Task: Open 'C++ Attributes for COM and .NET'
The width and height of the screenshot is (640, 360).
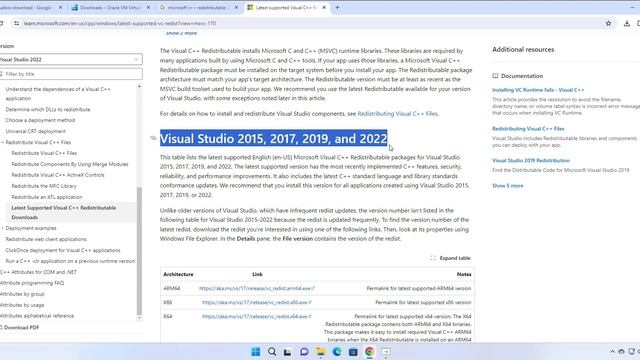Action: pos(38,272)
